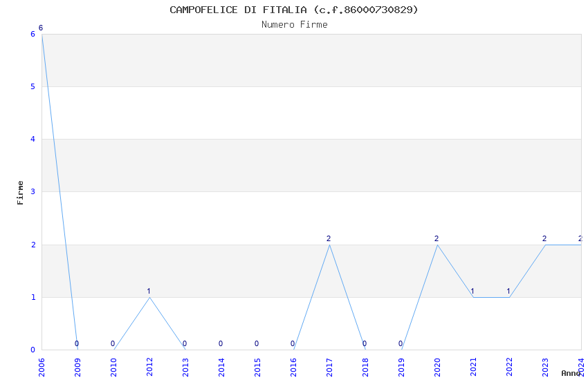Pick the data value 1 for year 2022
The image size is (588, 380).
point(508,291)
